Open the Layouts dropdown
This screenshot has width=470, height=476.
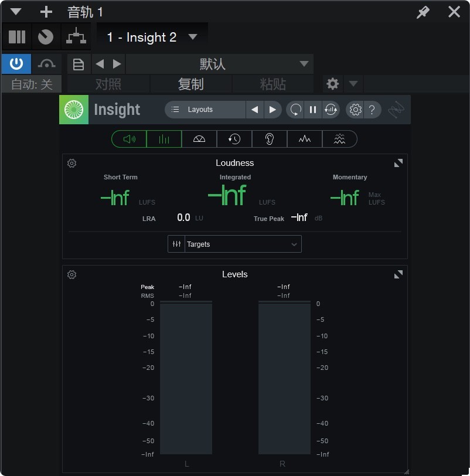[204, 110]
